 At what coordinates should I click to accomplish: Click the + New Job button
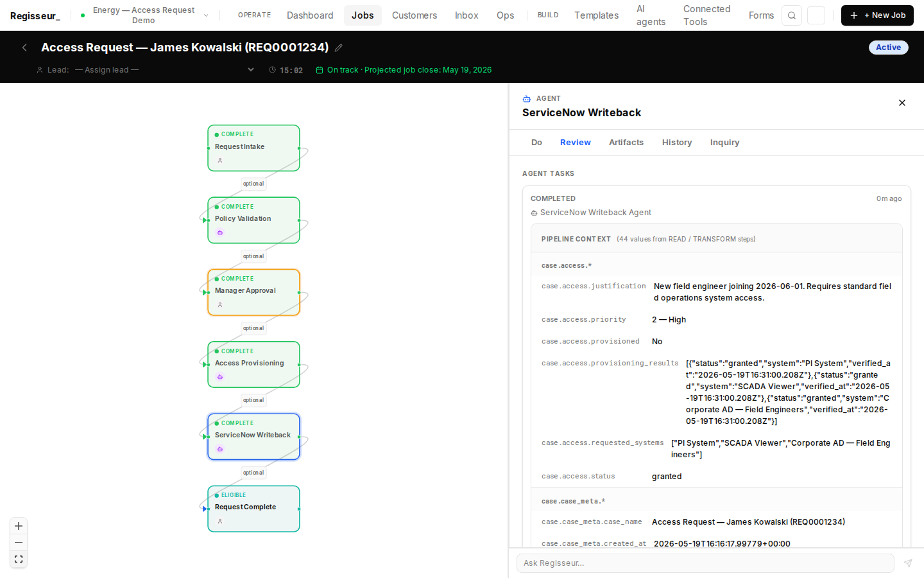pos(877,15)
